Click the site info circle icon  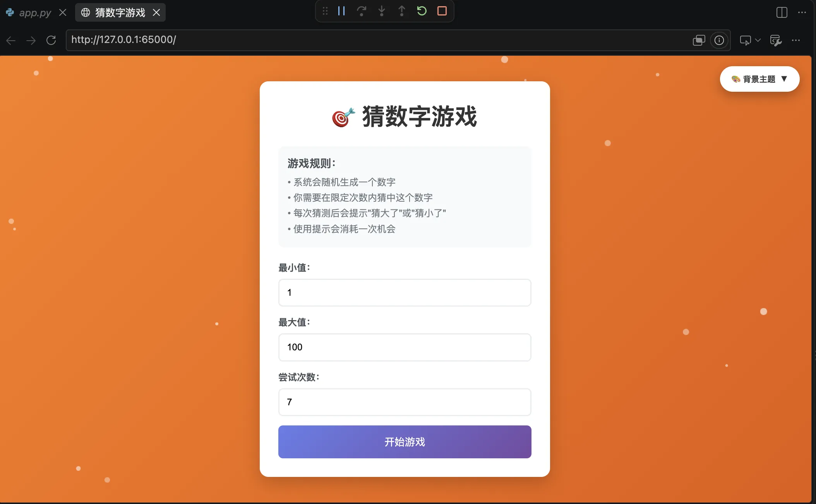point(719,40)
